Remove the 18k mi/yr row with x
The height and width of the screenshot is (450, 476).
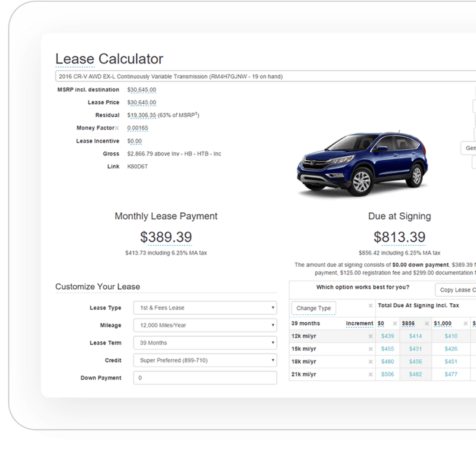(370, 362)
